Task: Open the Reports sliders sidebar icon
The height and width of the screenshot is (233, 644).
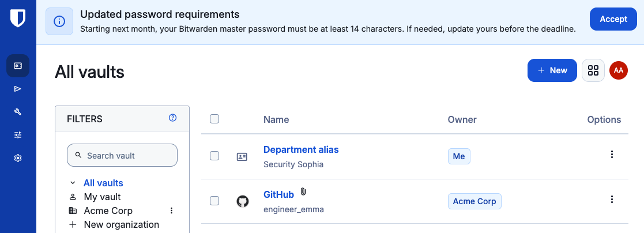Action: click(18, 135)
